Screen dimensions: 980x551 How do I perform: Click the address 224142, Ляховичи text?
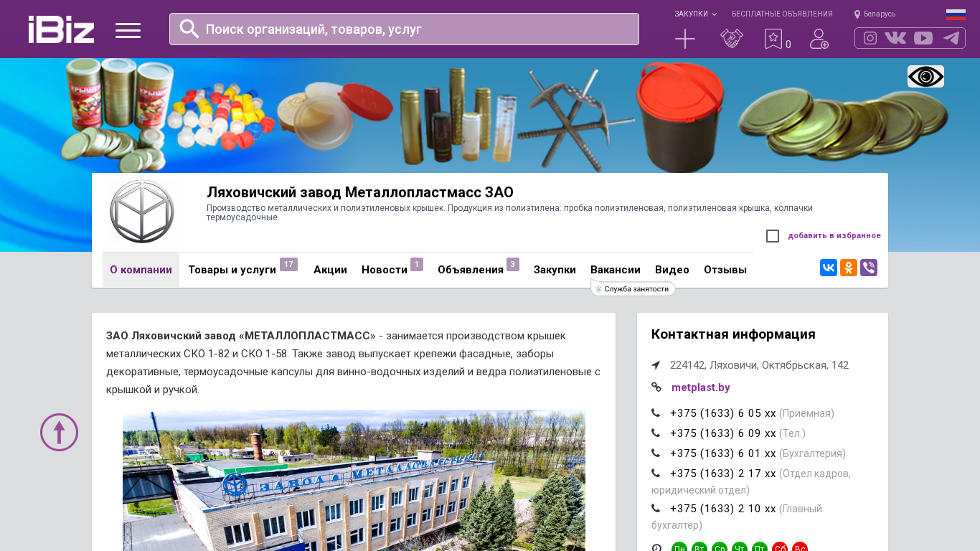(x=759, y=365)
